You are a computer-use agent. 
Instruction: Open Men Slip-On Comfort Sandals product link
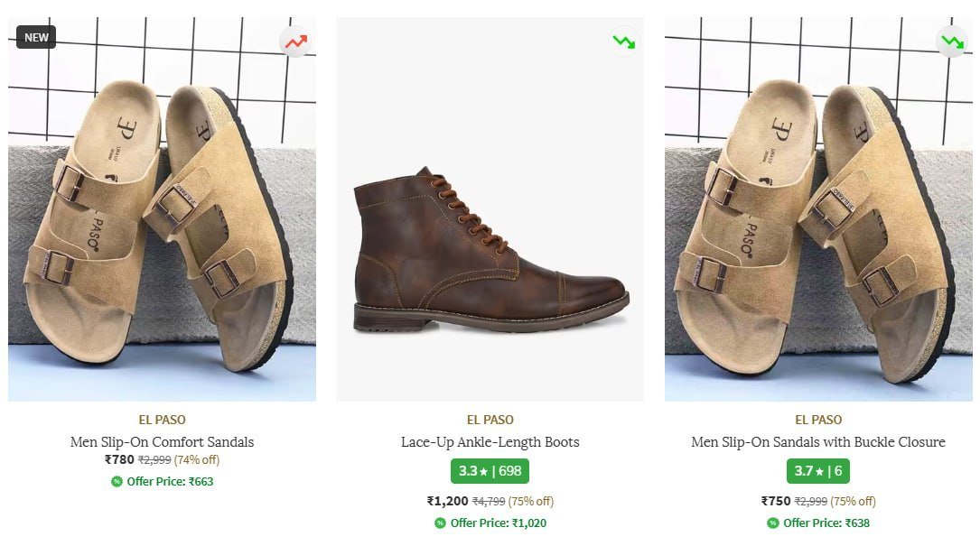(163, 441)
